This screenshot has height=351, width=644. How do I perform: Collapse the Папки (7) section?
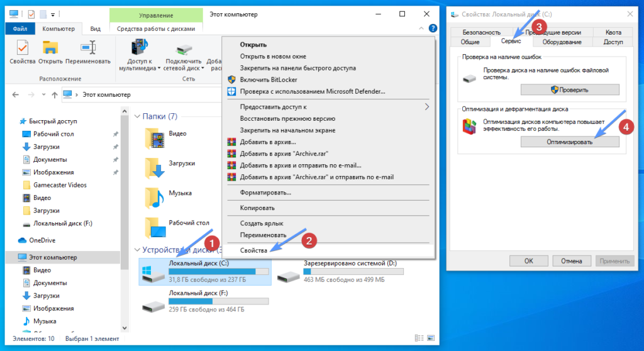(138, 116)
